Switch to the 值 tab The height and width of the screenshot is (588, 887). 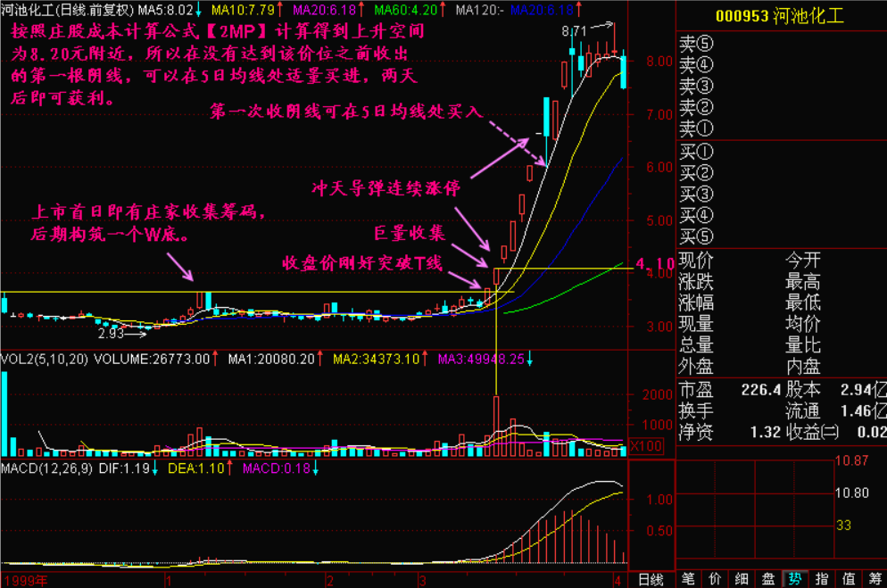click(849, 579)
